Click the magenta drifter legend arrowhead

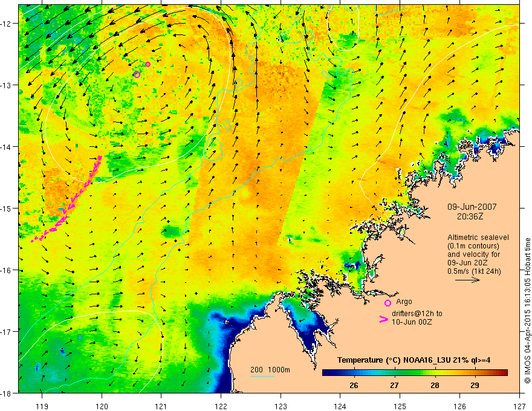tap(384, 319)
